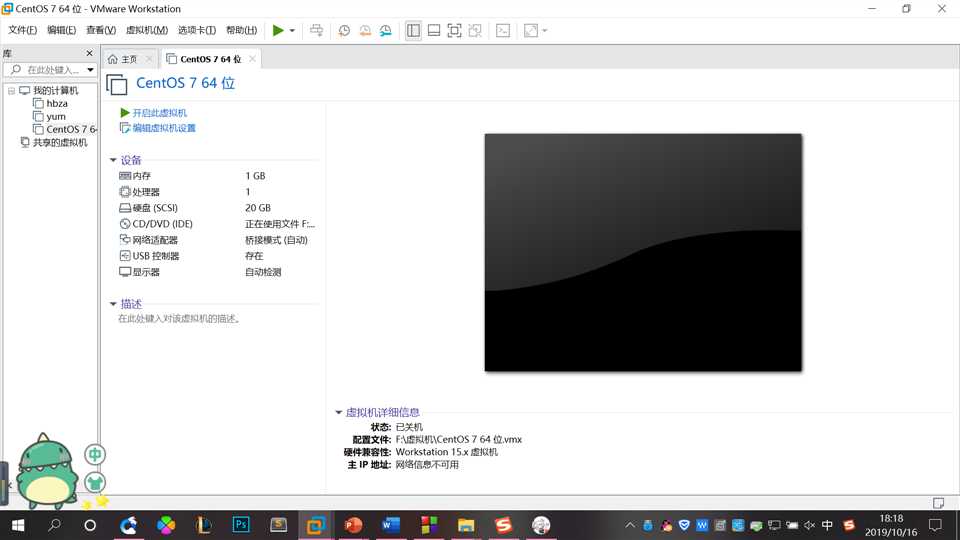Click the Sogou S icon on taskbar
Image resolution: width=960 pixels, height=540 pixels.
pyautogui.click(x=503, y=525)
